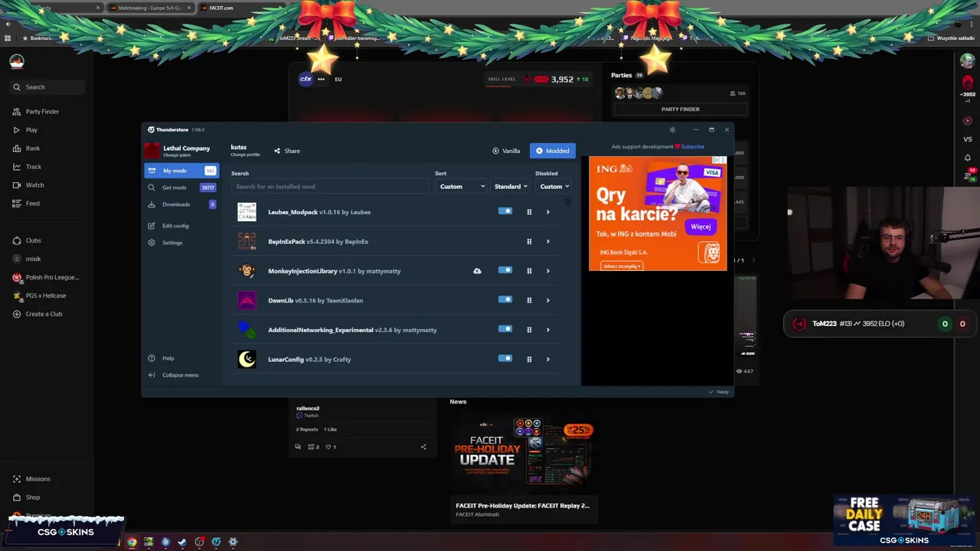The height and width of the screenshot is (551, 980).
Task: Switch to Matchmaking - Europe 5v5 browser tab
Action: click(149, 8)
